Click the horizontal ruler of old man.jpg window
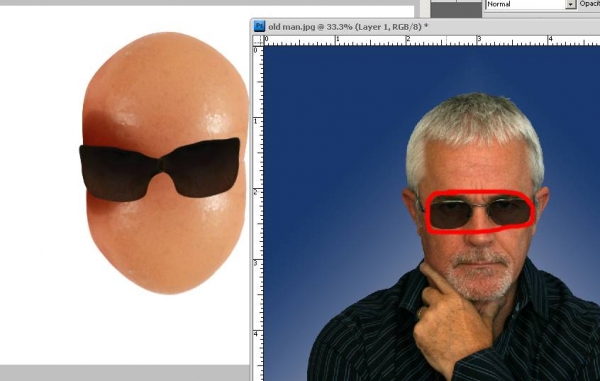 (x=432, y=40)
